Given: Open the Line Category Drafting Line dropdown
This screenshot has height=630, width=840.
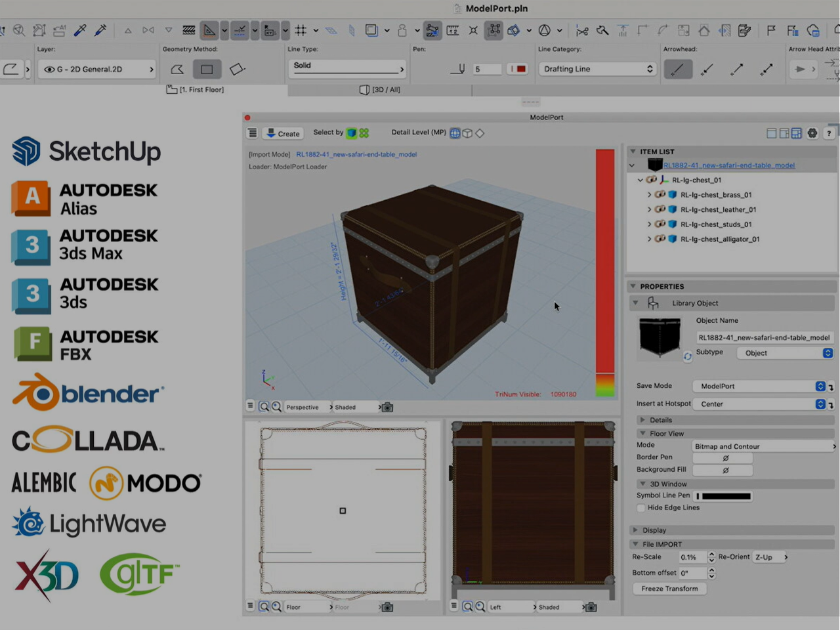Looking at the screenshot, I should click(597, 69).
